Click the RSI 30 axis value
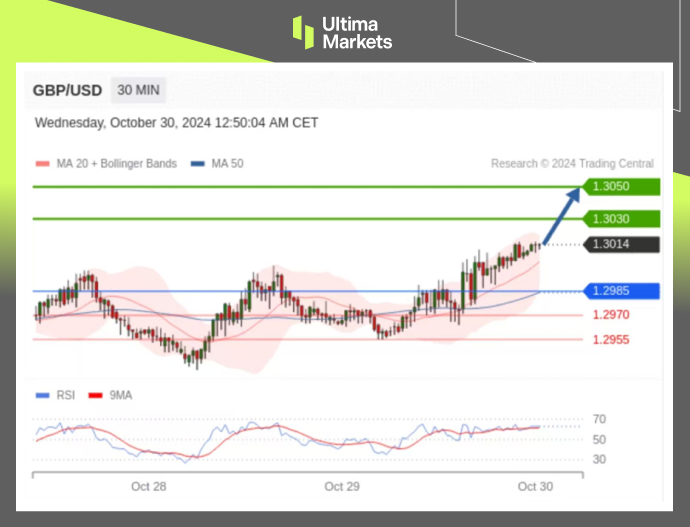This screenshot has height=527, width=690. (599, 460)
